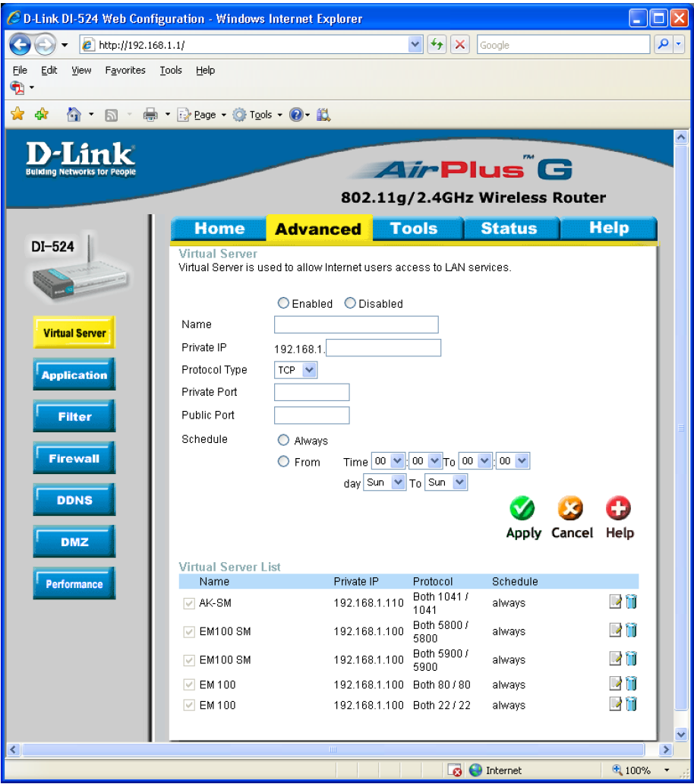The width and height of the screenshot is (694, 784).
Task: Select the From schedule radio button
Action: point(283,461)
